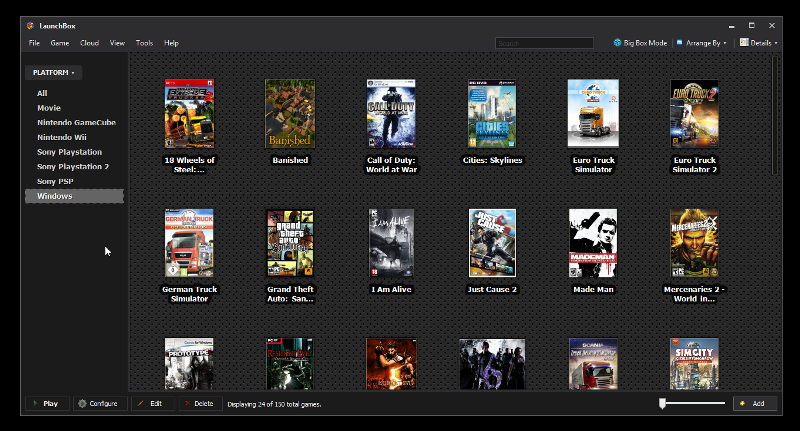Click the I Am Alive title label
Image resolution: width=800 pixels, height=431 pixels.
pos(391,289)
